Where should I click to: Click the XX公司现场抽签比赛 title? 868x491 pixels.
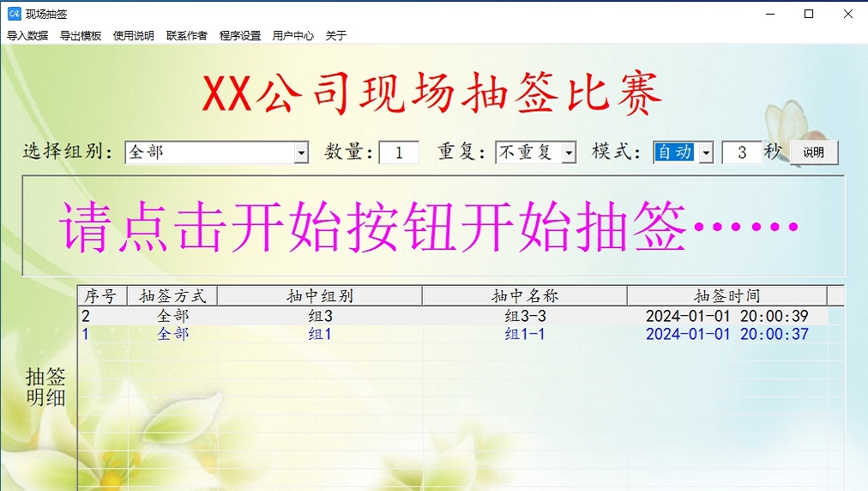(431, 93)
